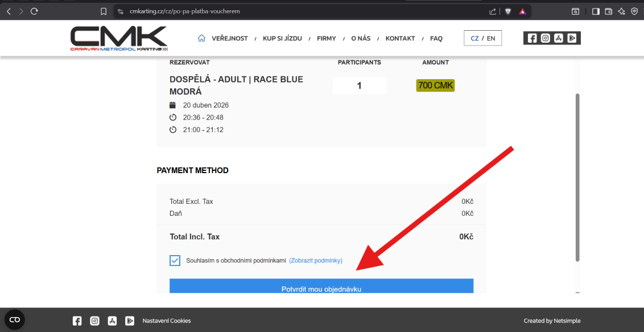Reload the page with refresh button
The image size is (644, 332).
(x=34, y=11)
